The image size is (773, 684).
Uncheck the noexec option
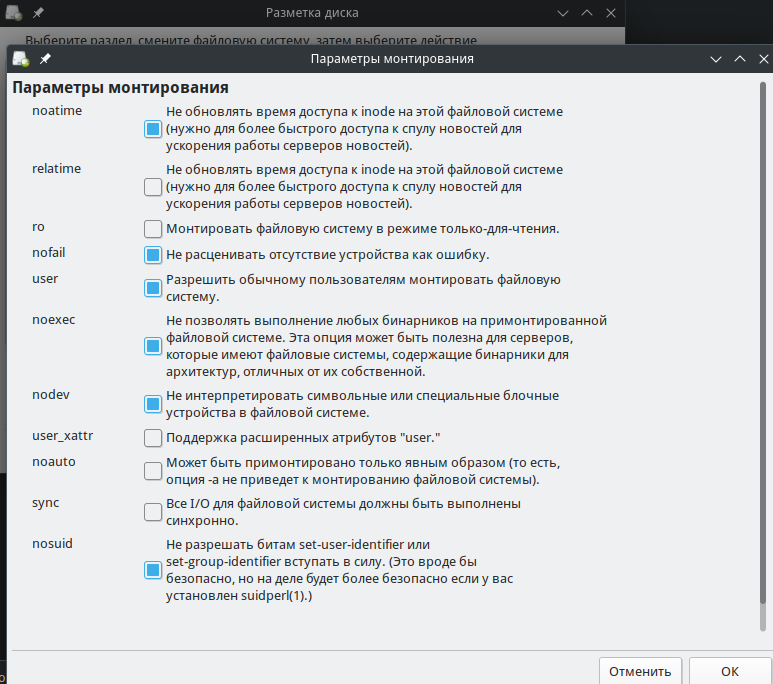tap(153, 346)
